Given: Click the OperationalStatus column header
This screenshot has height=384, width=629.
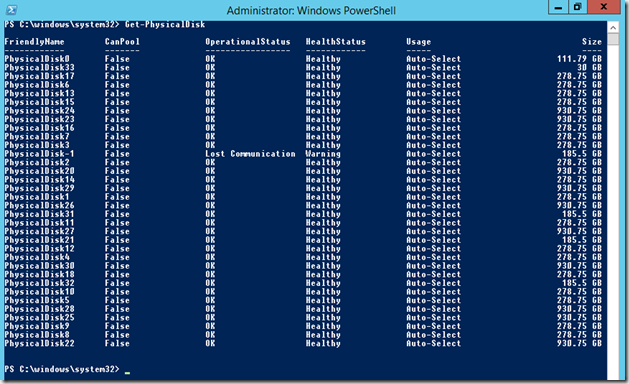Looking at the screenshot, I should (248, 42).
